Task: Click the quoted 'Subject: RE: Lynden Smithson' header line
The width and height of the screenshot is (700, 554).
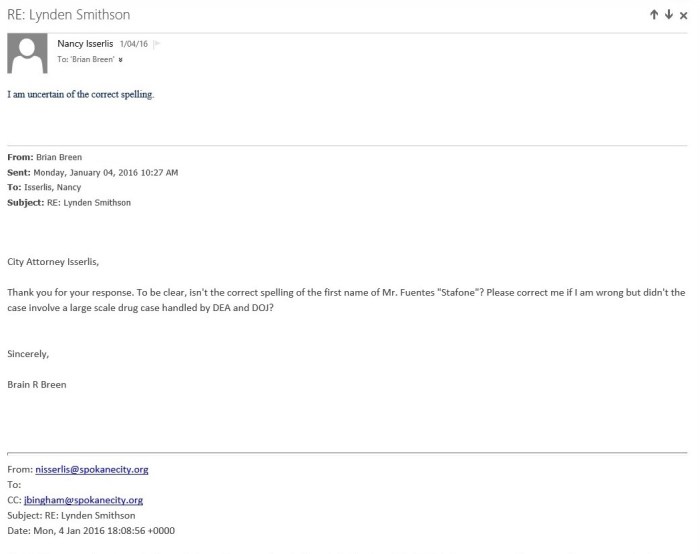Action: click(69, 202)
